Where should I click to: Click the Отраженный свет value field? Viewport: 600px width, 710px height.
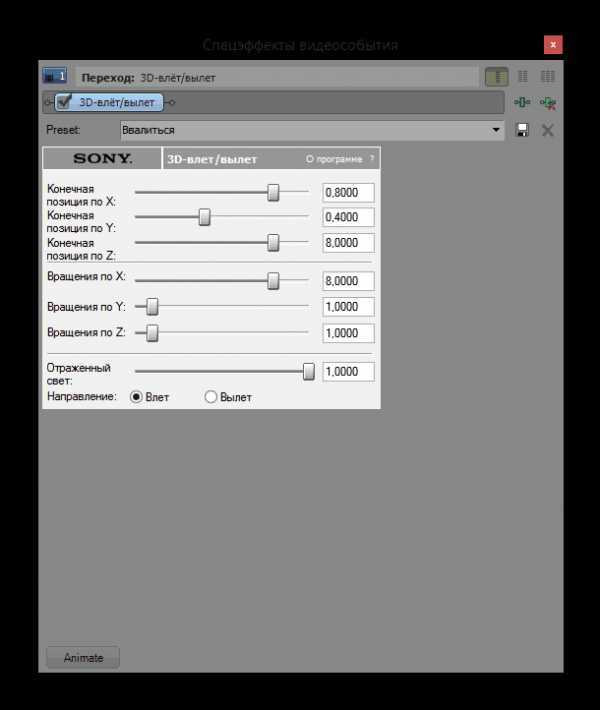point(348,371)
